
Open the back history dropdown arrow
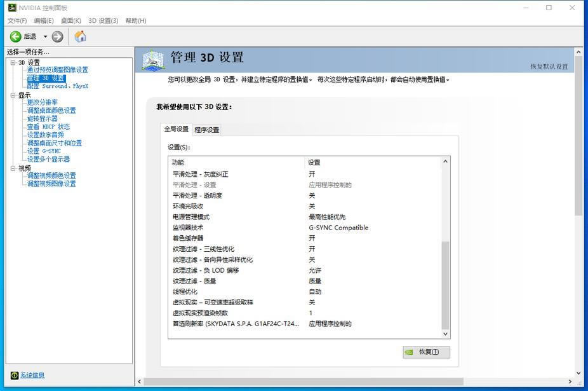pyautogui.click(x=45, y=36)
